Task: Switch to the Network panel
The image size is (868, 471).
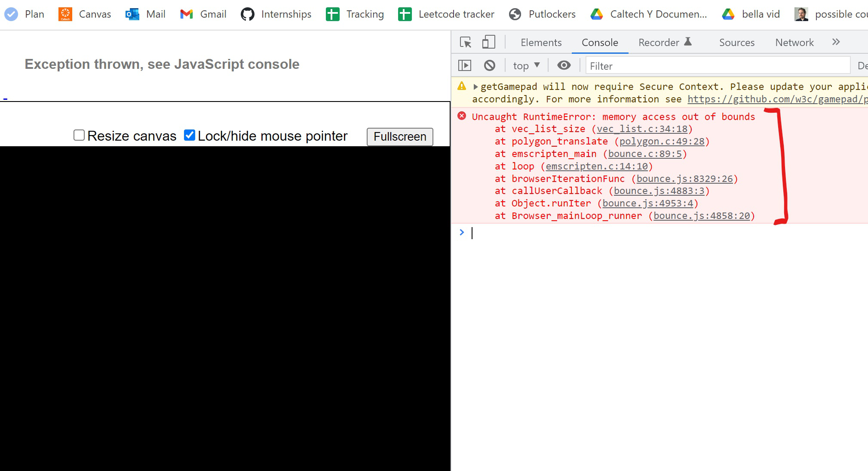Action: [x=794, y=42]
